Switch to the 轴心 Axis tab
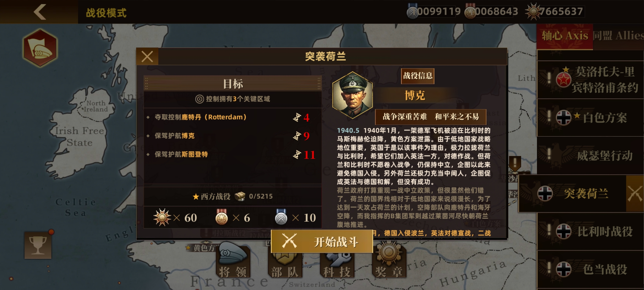 565,36
